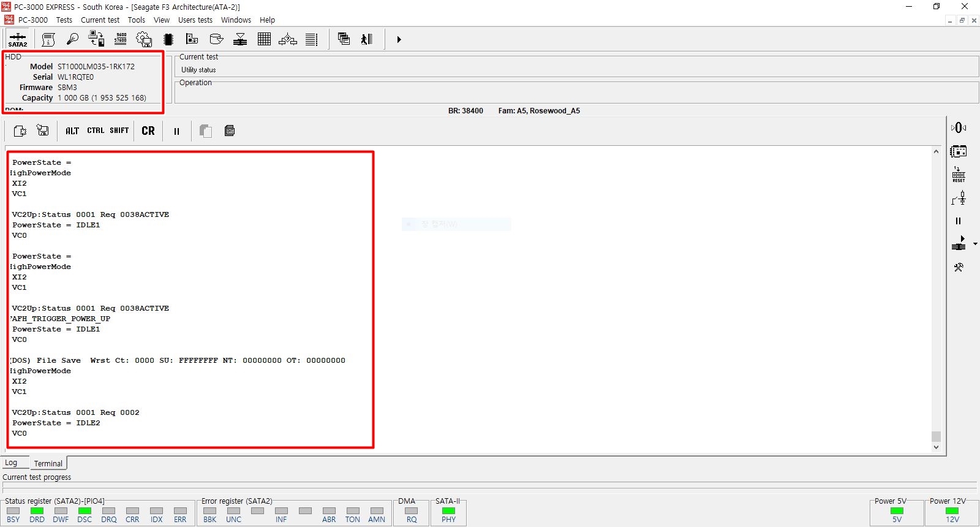980x527 pixels.
Task: Click the light bulb toolbar icon
Action: (72, 39)
